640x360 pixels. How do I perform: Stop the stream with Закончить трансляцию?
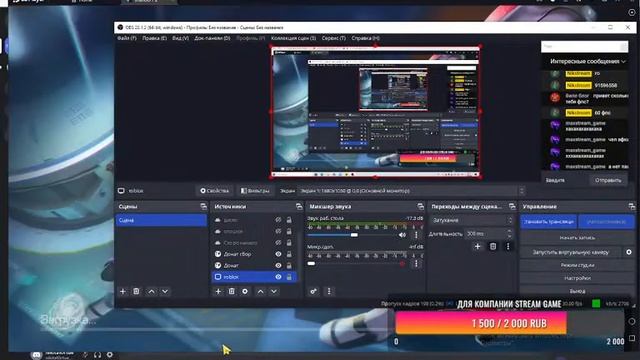(x=549, y=222)
